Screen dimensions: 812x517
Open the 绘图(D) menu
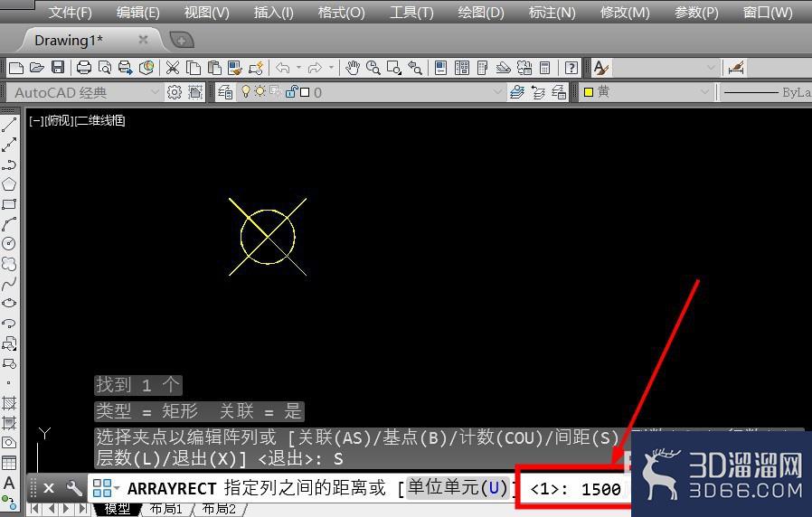click(x=481, y=12)
